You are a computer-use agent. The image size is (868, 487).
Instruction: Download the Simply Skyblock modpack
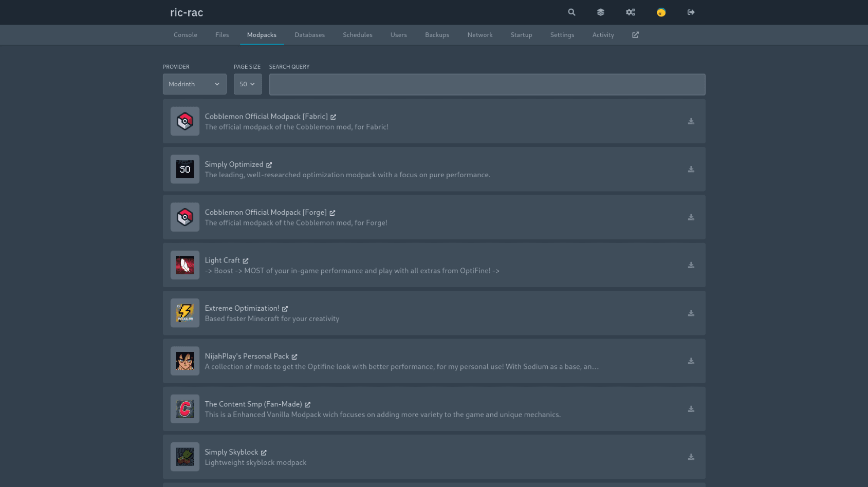691,457
